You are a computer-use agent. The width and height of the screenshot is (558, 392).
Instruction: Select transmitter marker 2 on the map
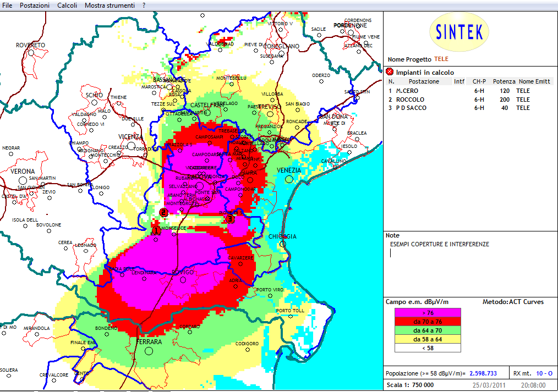pyautogui.click(x=163, y=212)
